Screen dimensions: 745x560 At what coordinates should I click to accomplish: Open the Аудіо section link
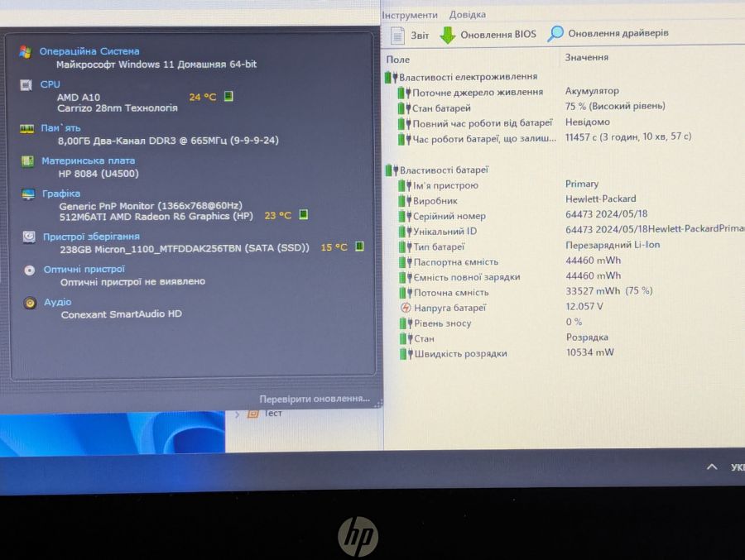(x=57, y=302)
